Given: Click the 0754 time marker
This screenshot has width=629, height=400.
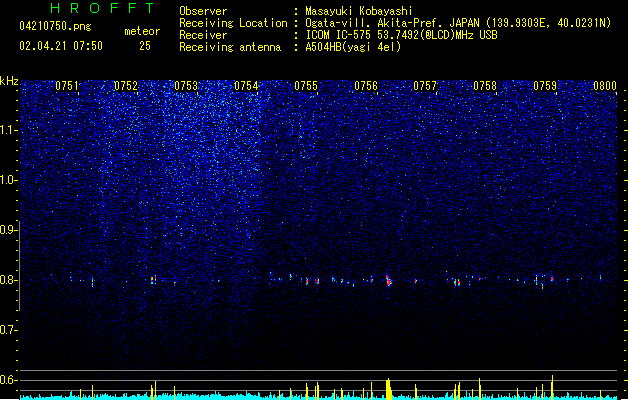Looking at the screenshot, I should tap(246, 86).
